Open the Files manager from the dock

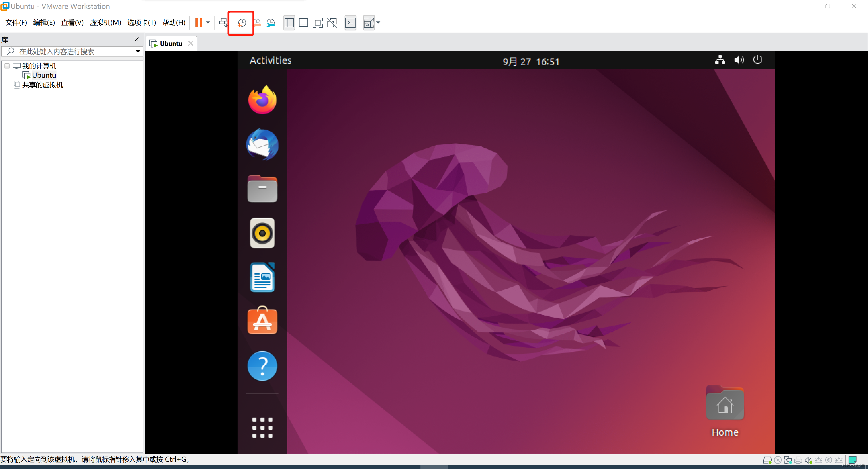tap(262, 189)
